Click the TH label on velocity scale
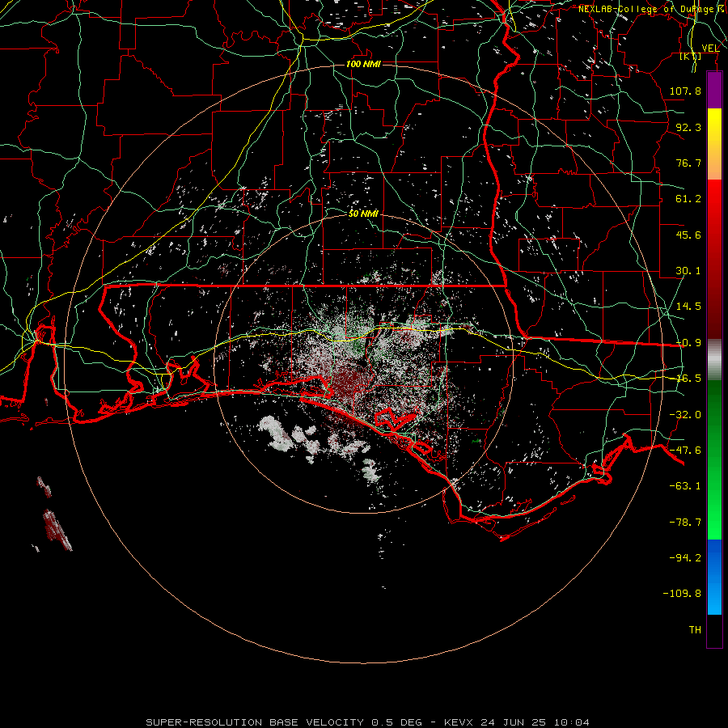This screenshot has width=728, height=728. [x=695, y=630]
